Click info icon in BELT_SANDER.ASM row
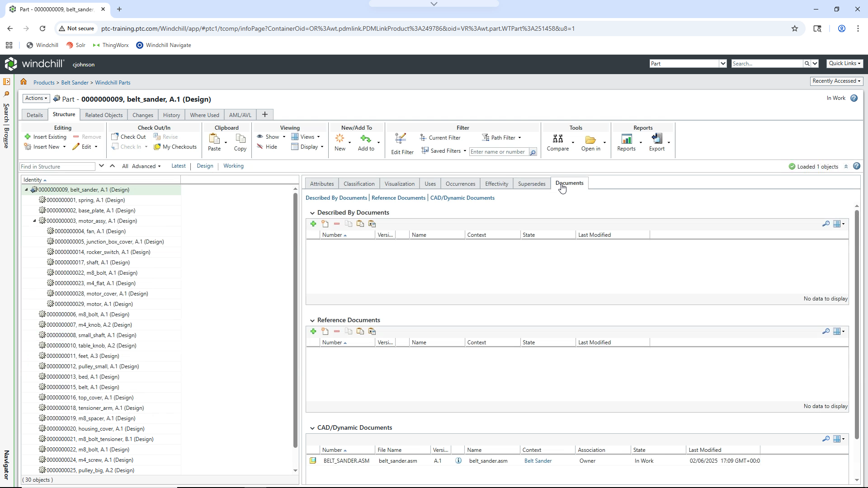The height and width of the screenshot is (488, 868). (458, 461)
